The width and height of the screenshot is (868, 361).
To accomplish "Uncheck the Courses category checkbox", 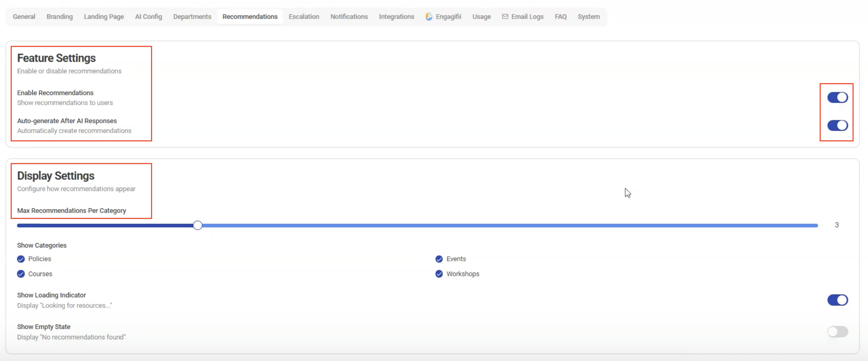I will tap(21, 274).
